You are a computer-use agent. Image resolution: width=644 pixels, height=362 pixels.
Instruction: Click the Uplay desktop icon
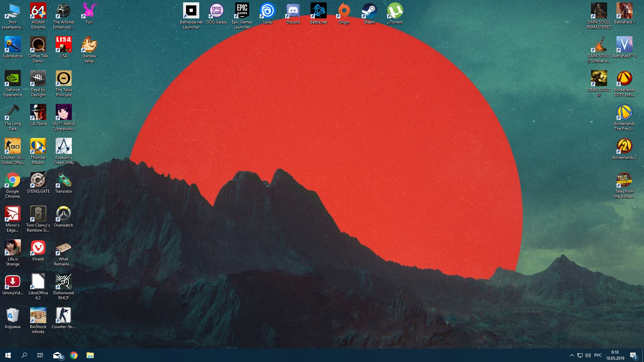267,14
